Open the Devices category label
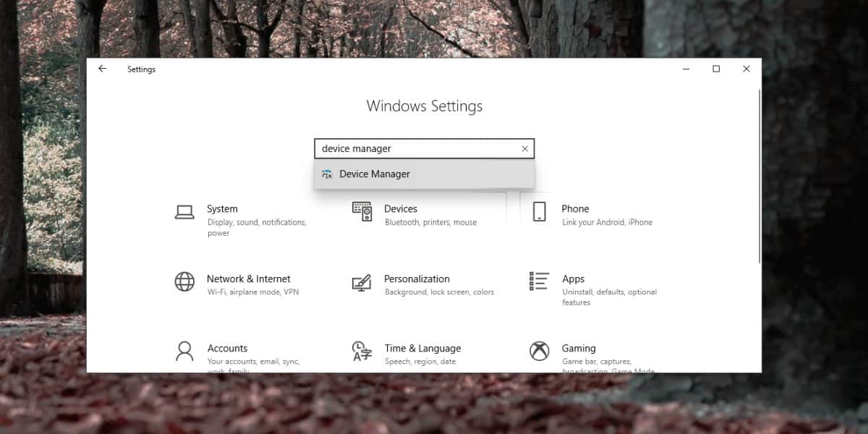This screenshot has width=868, height=434. [401, 209]
